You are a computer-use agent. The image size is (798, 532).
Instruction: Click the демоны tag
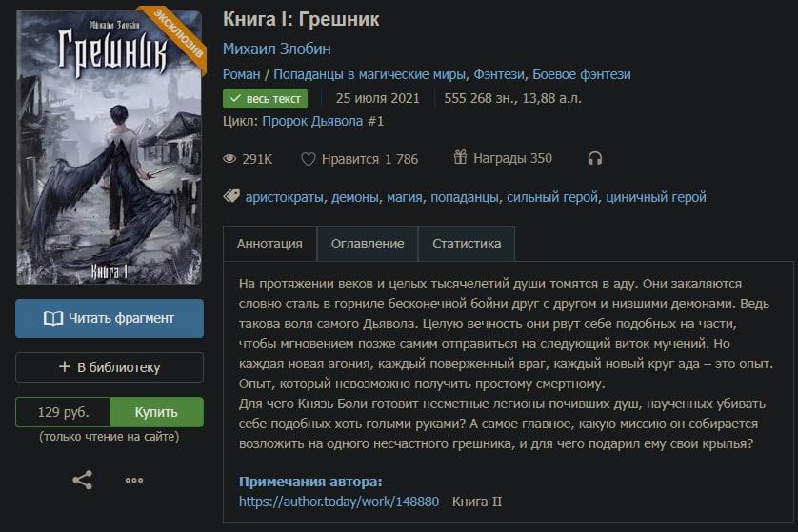[355, 197]
